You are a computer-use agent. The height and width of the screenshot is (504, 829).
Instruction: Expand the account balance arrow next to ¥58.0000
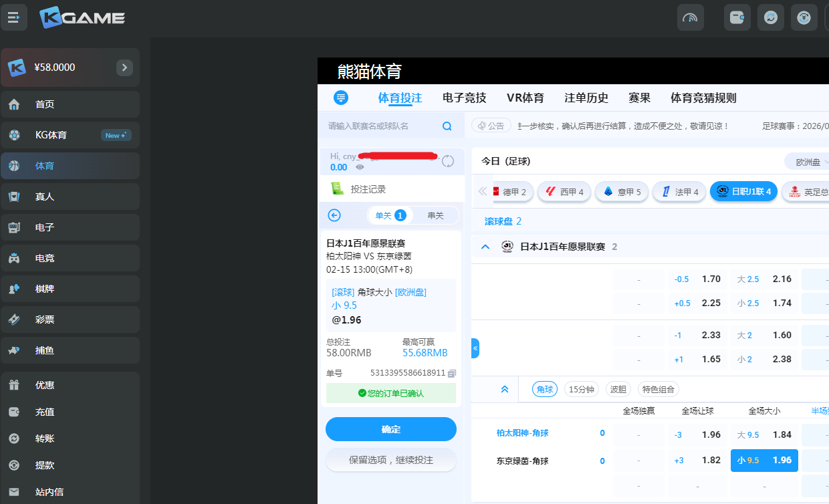(124, 68)
